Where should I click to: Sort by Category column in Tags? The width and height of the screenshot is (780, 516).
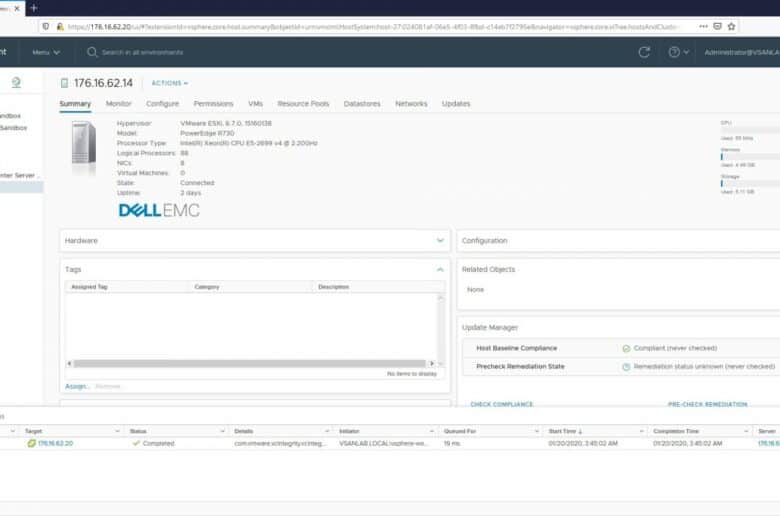(207, 287)
